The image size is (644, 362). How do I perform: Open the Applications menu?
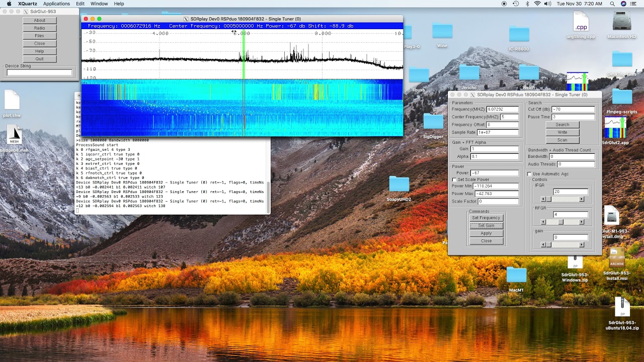[x=56, y=4]
